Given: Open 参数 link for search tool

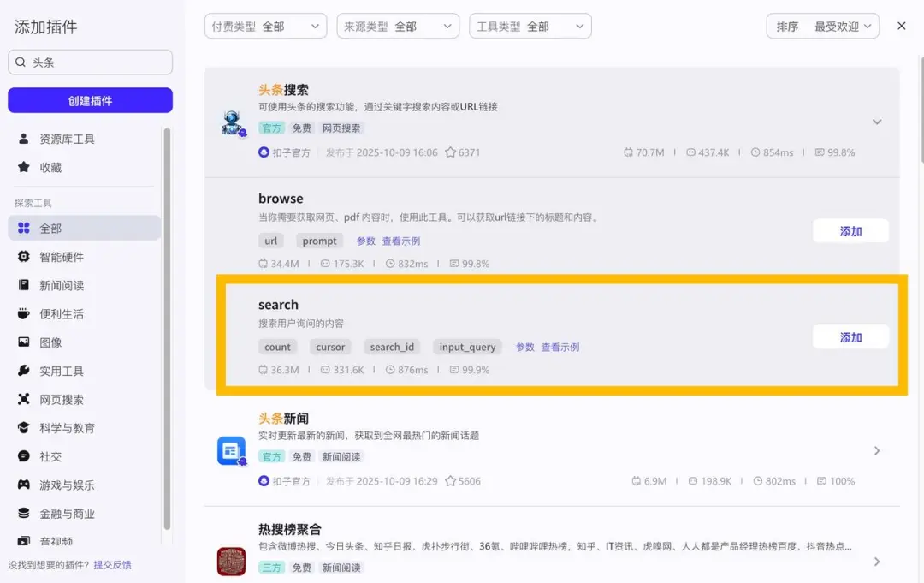Looking at the screenshot, I should (x=525, y=347).
